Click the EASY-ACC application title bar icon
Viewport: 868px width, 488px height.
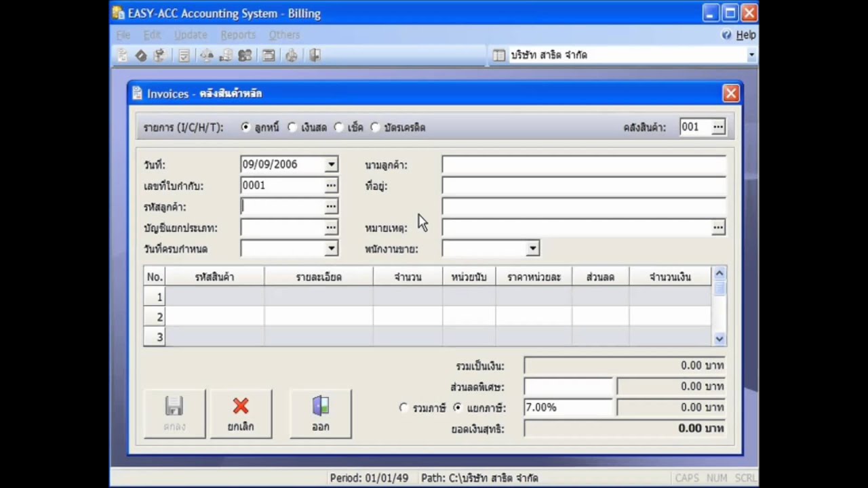tap(119, 13)
